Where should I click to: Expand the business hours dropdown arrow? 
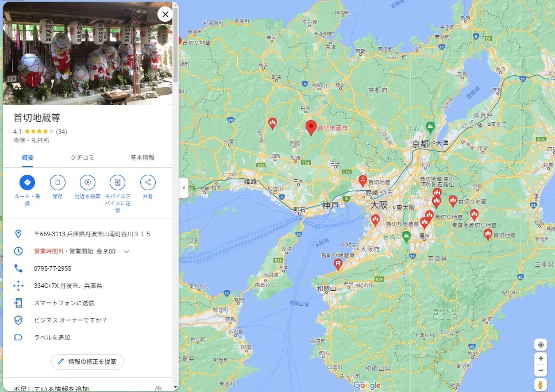pyautogui.click(x=127, y=251)
